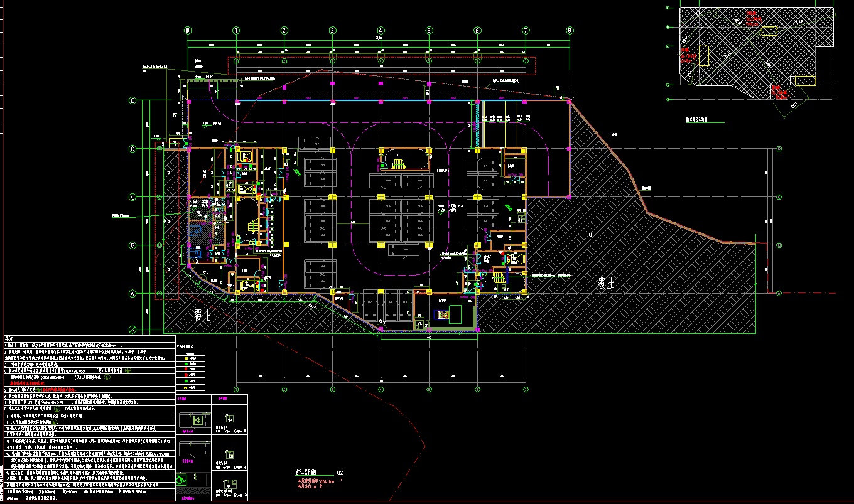The width and height of the screenshot is (854, 504).
Task: Click grid axis bubble 4 along the top
Action: pos(381,30)
